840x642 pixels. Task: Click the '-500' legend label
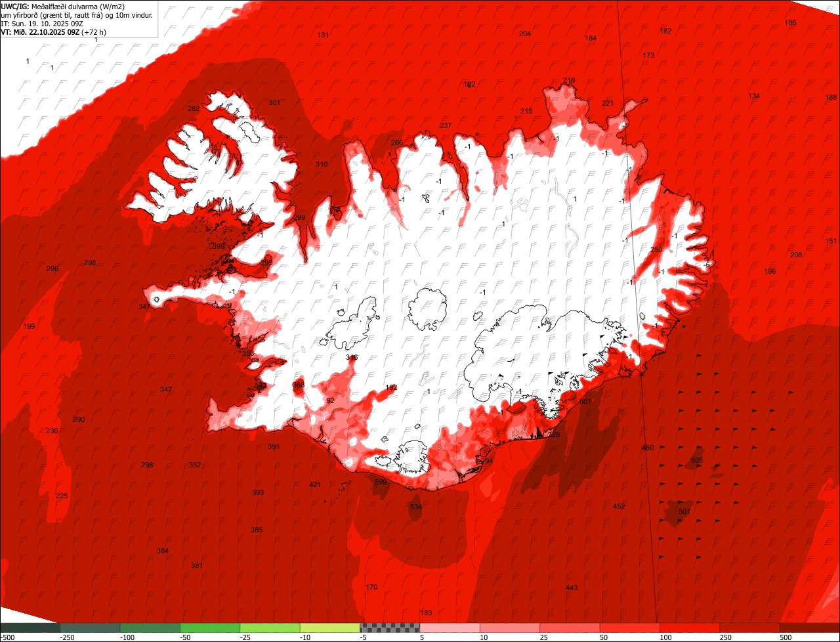pos(7,637)
